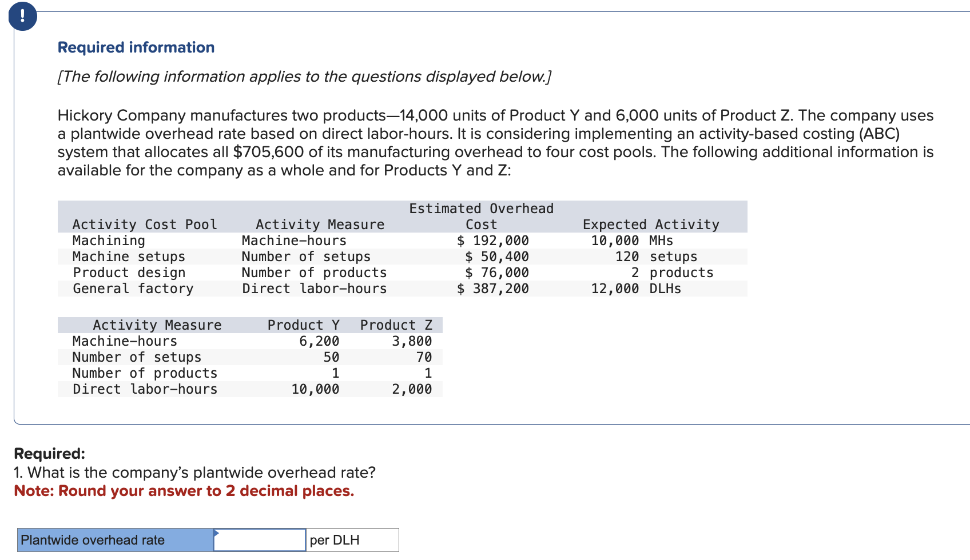Click the Product Z column header
970x560 pixels.
pyautogui.click(x=396, y=325)
